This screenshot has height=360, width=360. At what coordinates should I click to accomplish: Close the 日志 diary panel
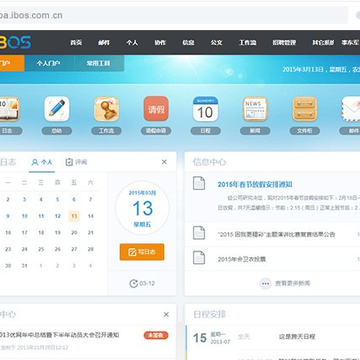(x=164, y=162)
